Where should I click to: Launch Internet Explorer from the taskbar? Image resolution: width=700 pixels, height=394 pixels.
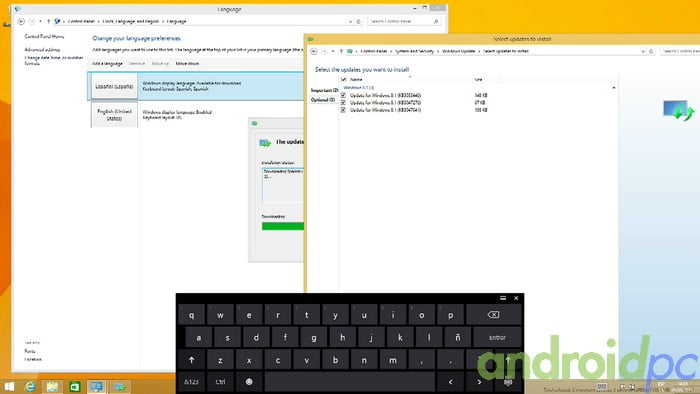30,386
